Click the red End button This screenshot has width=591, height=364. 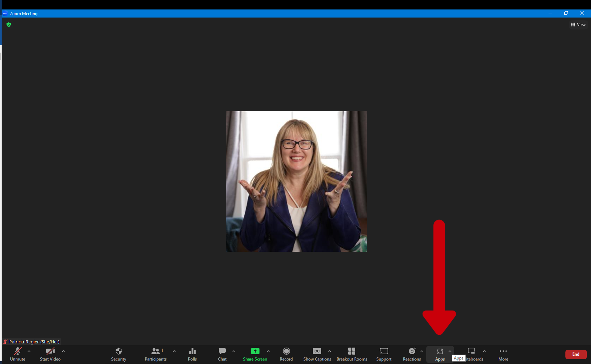pyautogui.click(x=576, y=354)
